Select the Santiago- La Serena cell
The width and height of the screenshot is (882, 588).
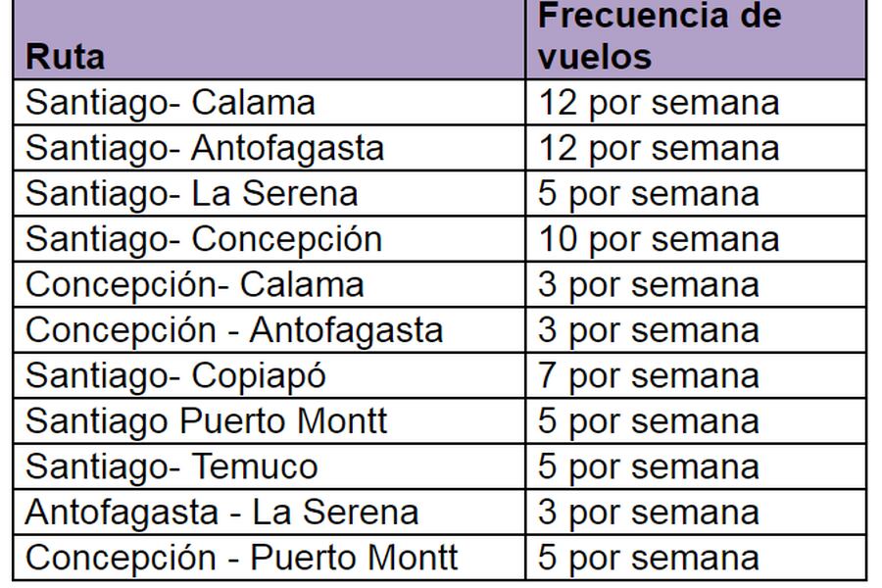(269, 194)
